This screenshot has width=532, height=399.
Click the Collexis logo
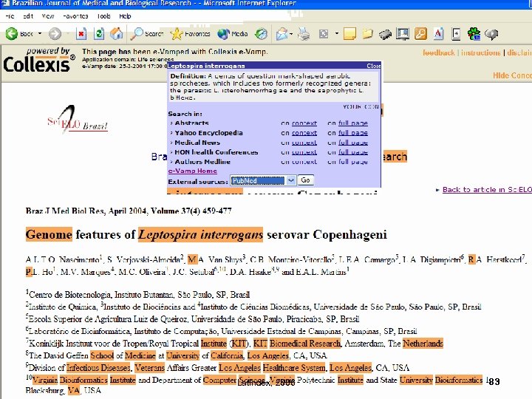[39, 61]
